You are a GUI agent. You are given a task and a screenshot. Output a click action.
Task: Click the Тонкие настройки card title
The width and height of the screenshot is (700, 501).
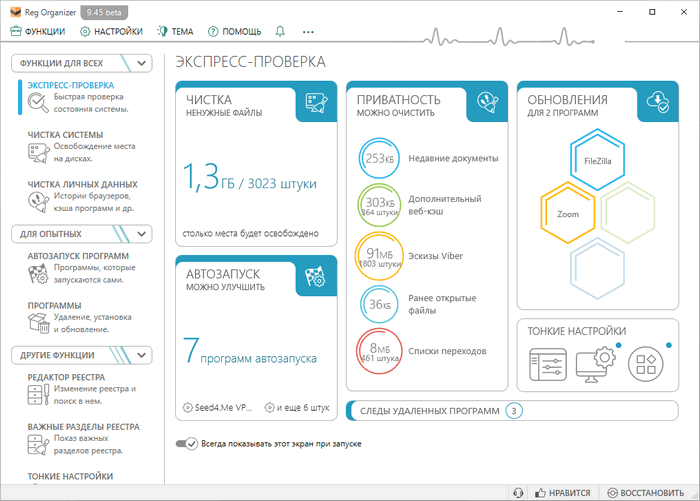[577, 331]
